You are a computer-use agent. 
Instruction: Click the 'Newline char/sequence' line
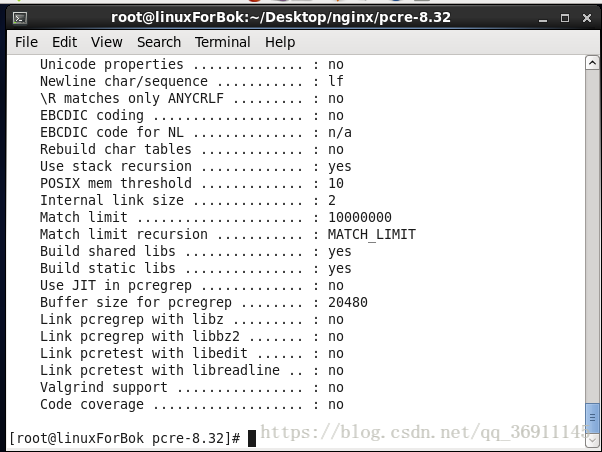pyautogui.click(x=192, y=81)
